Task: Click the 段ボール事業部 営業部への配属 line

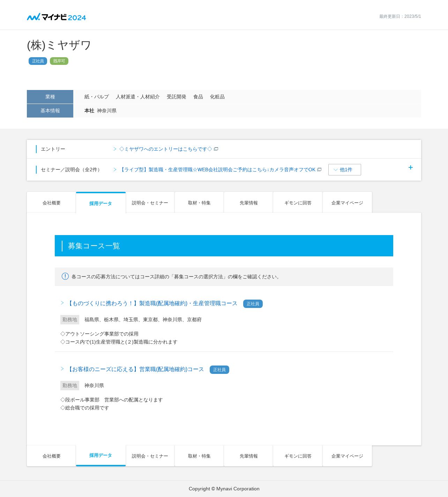Action: pos(112,400)
